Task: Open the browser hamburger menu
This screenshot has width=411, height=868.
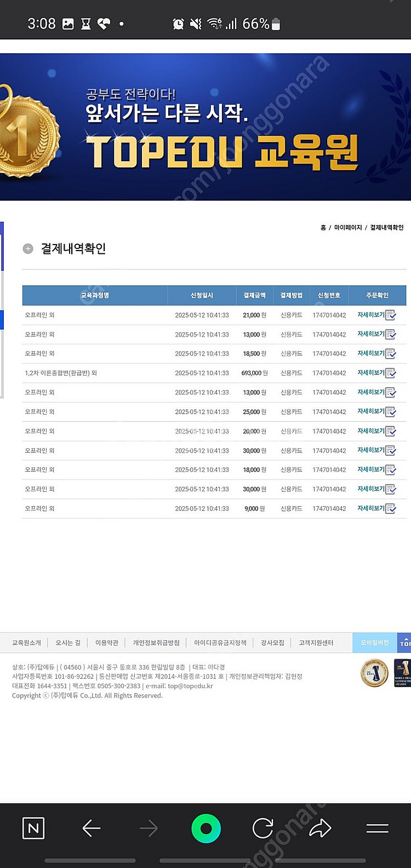Action: pyautogui.click(x=377, y=828)
